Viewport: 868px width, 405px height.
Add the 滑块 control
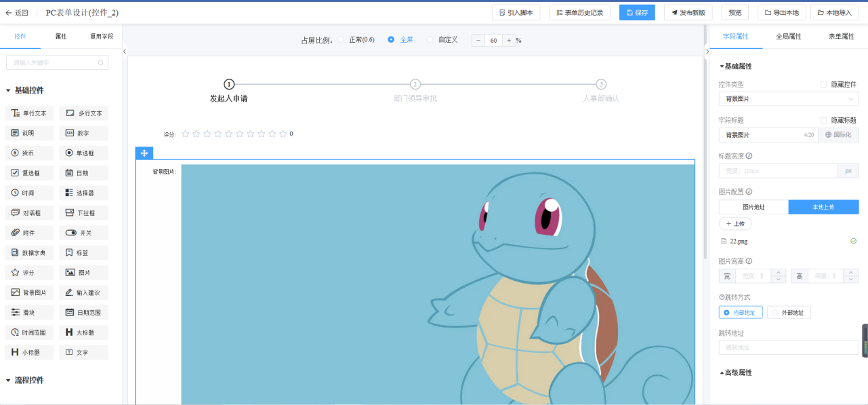click(x=29, y=313)
